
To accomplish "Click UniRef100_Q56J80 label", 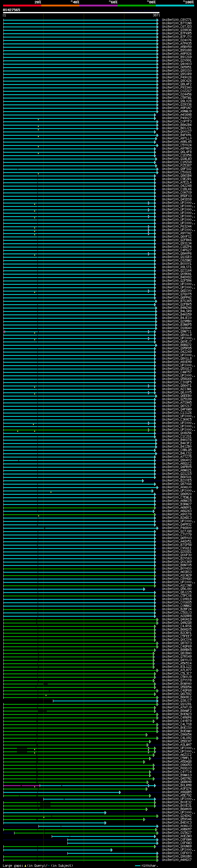I will pyautogui.click(x=177, y=589).
